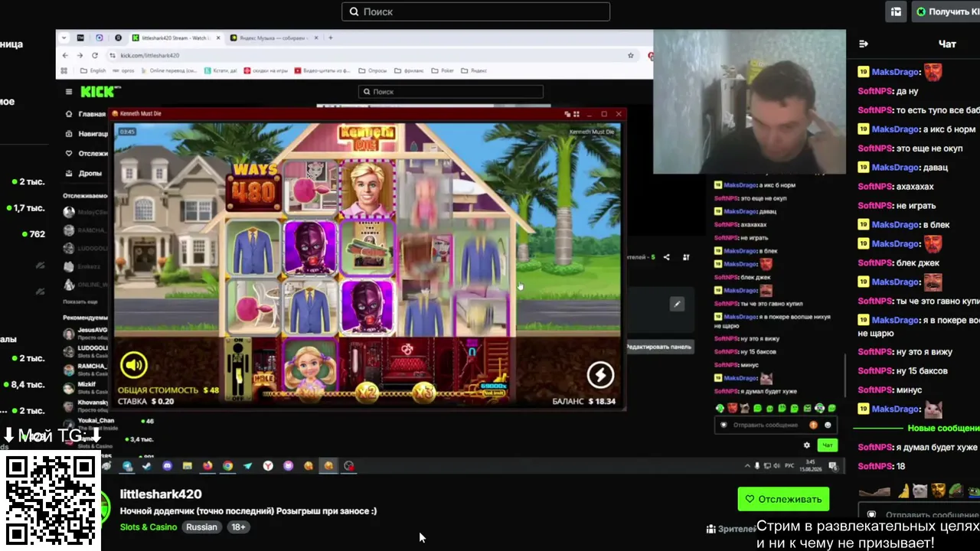Launch Firefox from the Windows taskbar

[x=207, y=466]
